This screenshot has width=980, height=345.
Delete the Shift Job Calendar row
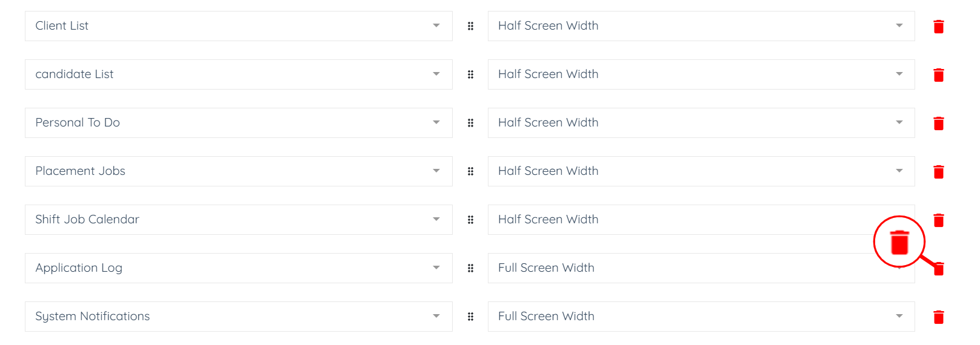pyautogui.click(x=938, y=220)
